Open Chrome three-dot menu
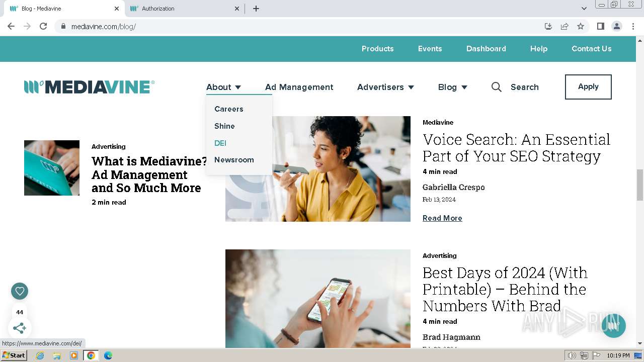Viewport: 644px width, 362px height. point(633,26)
